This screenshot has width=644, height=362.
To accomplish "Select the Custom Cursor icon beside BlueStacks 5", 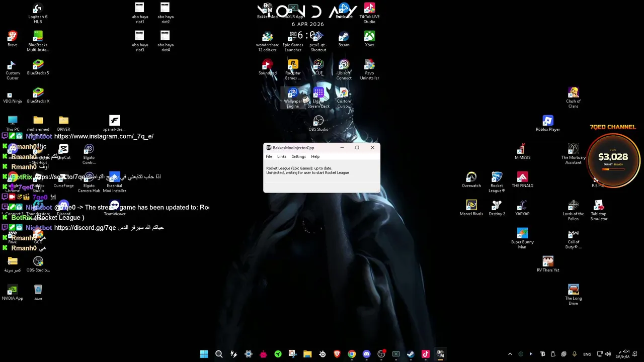I will click(13, 70).
